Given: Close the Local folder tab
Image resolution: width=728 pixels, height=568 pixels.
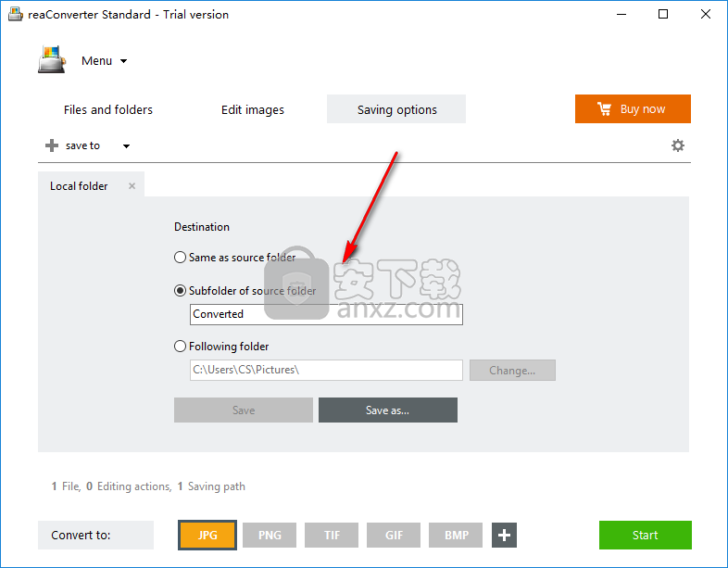Looking at the screenshot, I should tap(132, 185).
